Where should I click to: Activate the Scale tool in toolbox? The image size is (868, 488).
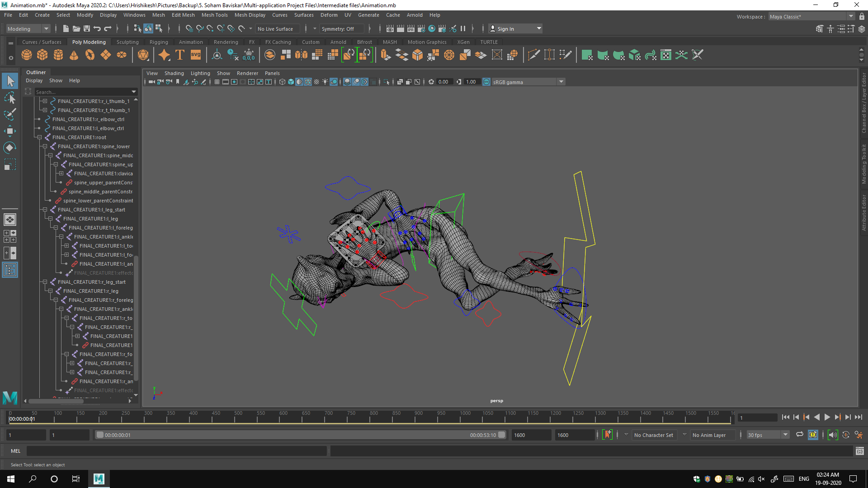[x=10, y=164]
